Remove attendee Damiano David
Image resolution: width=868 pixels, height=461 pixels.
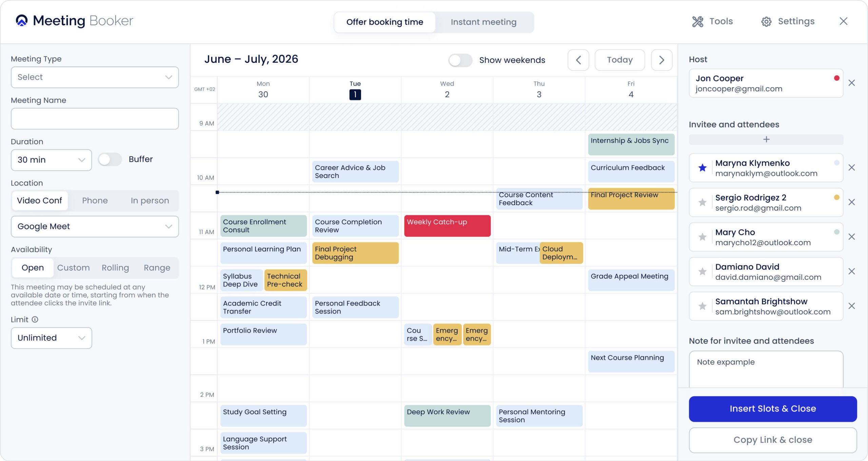[x=852, y=271]
